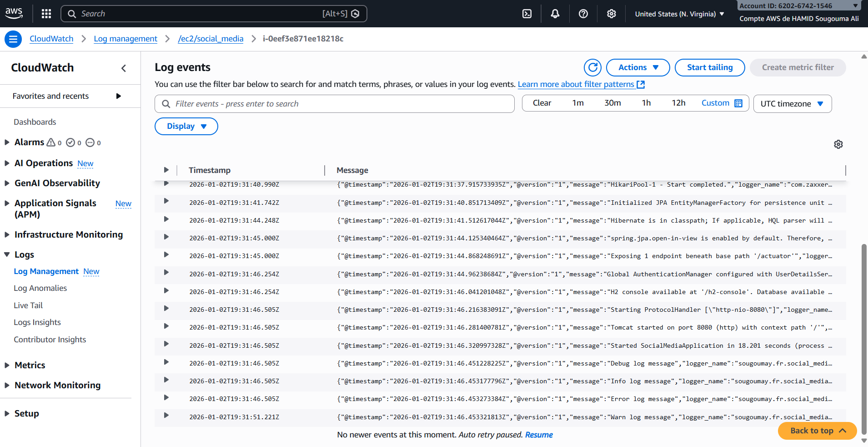
Task: Open the Account ID dropdown
Action: [799, 5]
